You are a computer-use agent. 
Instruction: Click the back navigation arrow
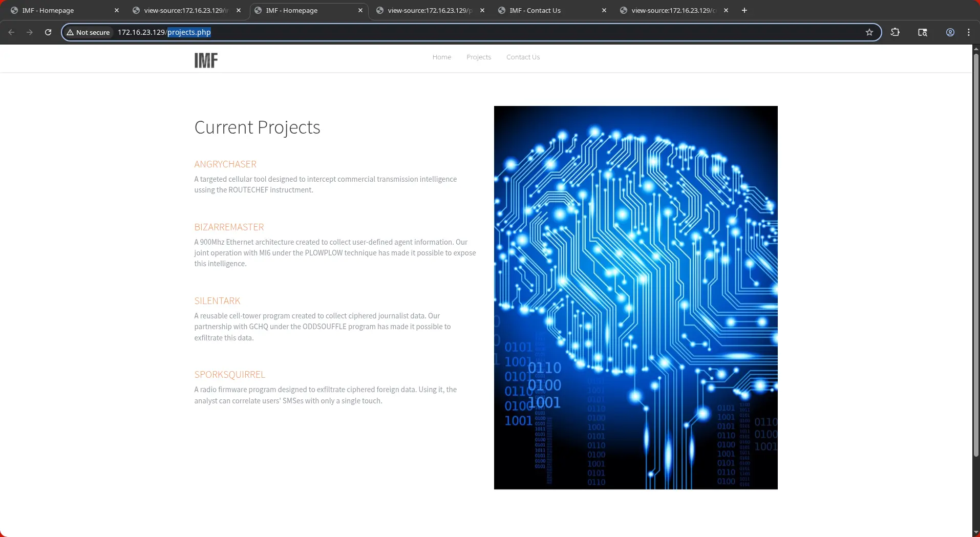tap(11, 32)
